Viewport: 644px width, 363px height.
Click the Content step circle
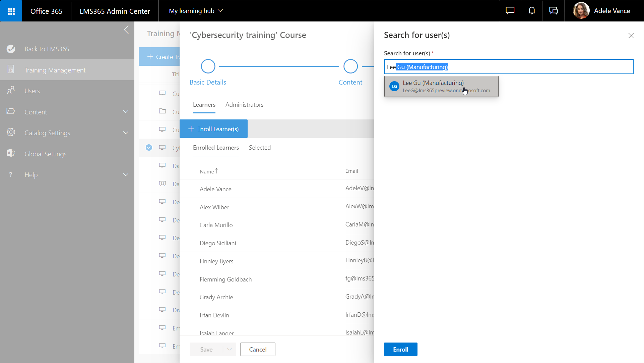pos(350,66)
